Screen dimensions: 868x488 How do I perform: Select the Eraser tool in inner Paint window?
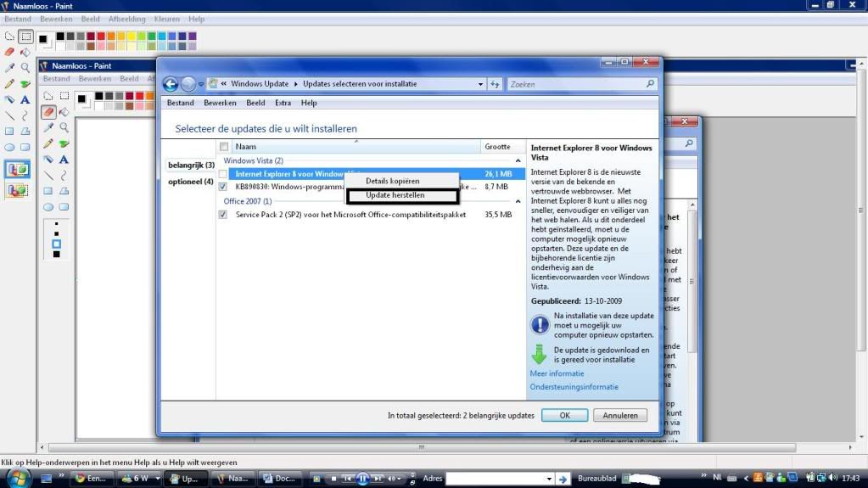pos(48,112)
